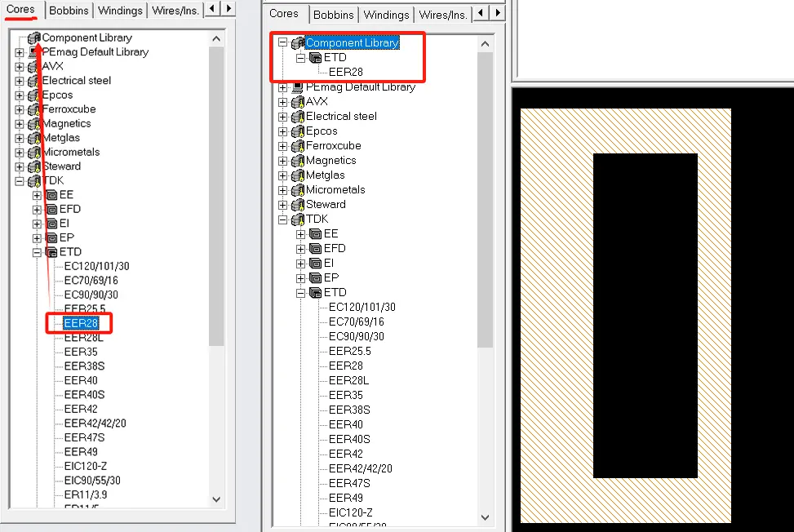The image size is (794, 532).
Task: Select EER42/42/20 in the left panel
Action: tap(95, 423)
